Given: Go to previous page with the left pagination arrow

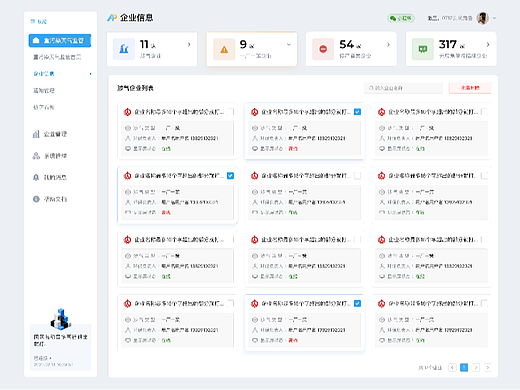Looking at the screenshot, I should pos(452,367).
